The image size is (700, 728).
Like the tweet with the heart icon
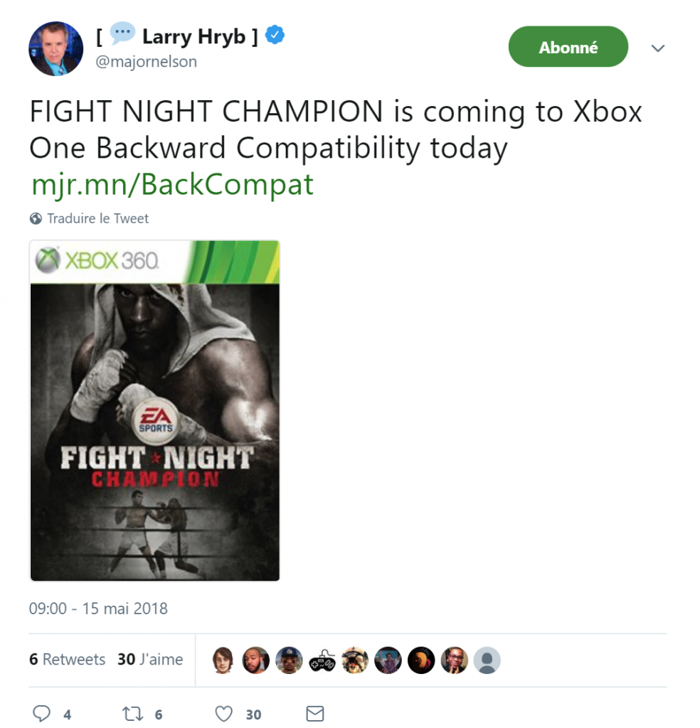(x=223, y=714)
